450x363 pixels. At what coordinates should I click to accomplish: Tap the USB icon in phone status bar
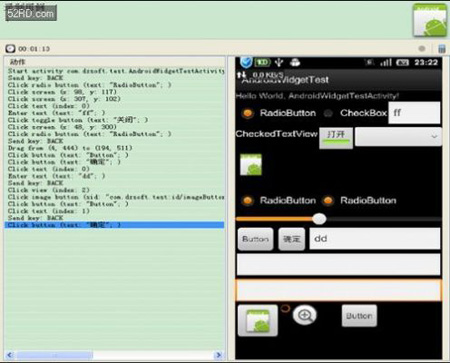pos(279,62)
